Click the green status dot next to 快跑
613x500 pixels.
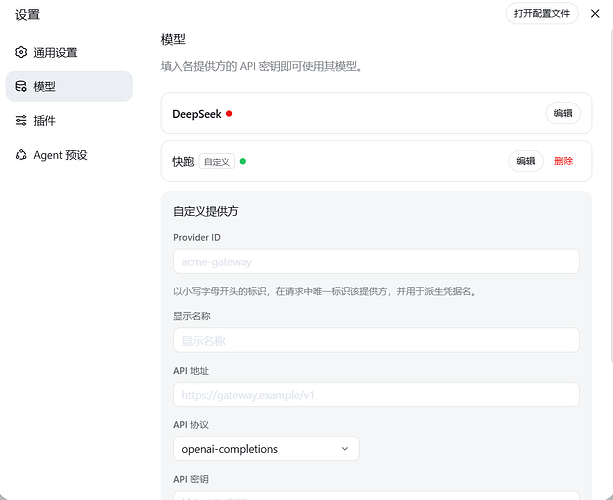pyautogui.click(x=243, y=161)
